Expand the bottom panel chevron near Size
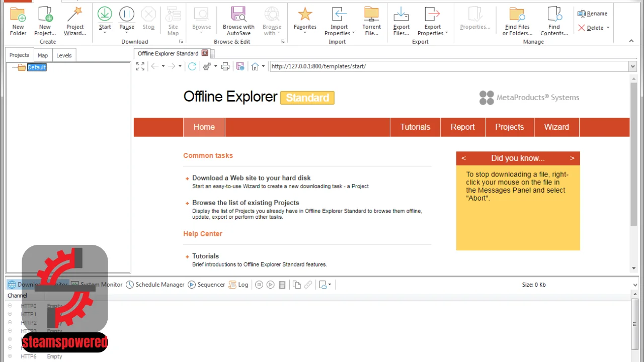 click(x=635, y=285)
